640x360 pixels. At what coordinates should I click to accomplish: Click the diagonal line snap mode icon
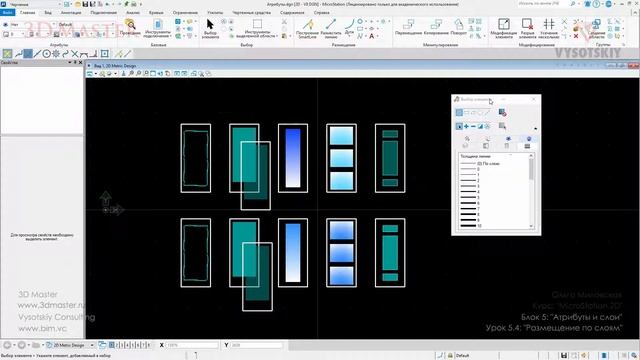point(37,53)
